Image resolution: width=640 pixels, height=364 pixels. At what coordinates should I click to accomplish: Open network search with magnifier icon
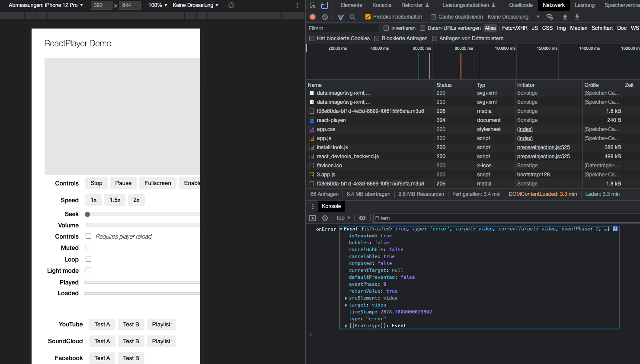(x=352, y=16)
